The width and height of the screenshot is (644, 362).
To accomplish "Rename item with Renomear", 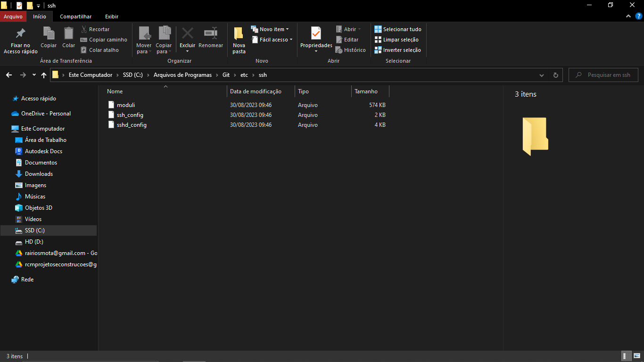I will point(211,37).
